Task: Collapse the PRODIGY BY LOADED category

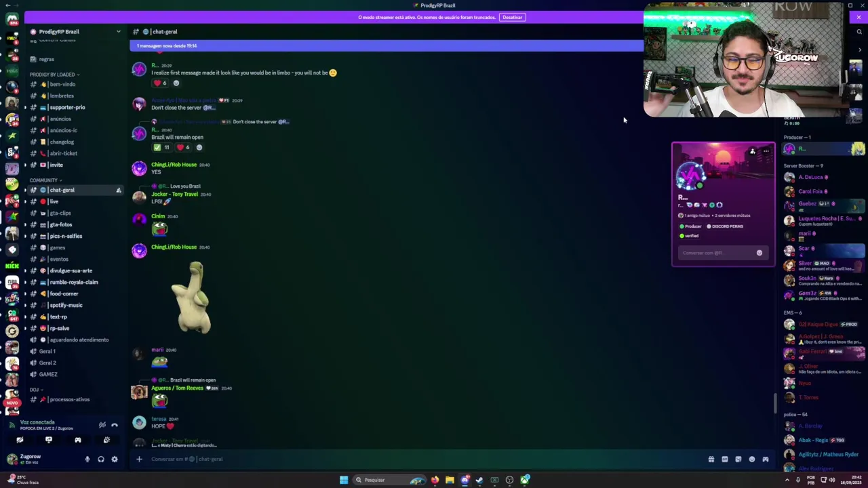Action: pos(54,75)
